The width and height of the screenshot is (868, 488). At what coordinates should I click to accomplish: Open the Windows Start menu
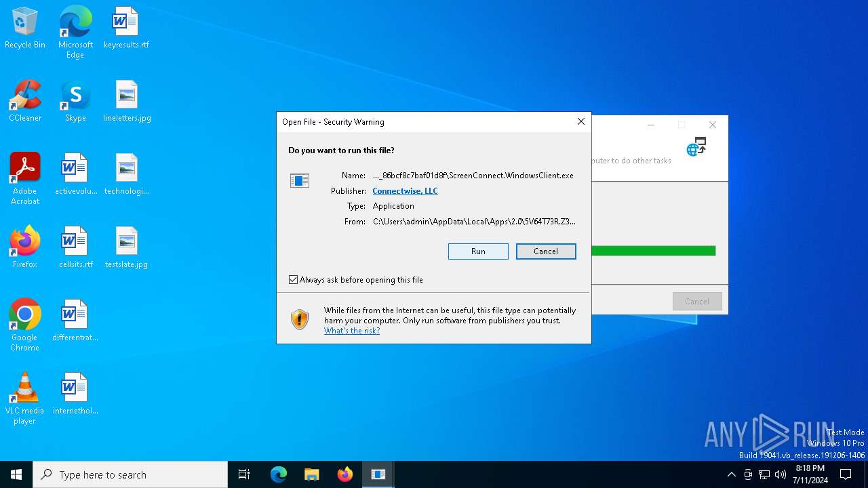click(x=16, y=474)
